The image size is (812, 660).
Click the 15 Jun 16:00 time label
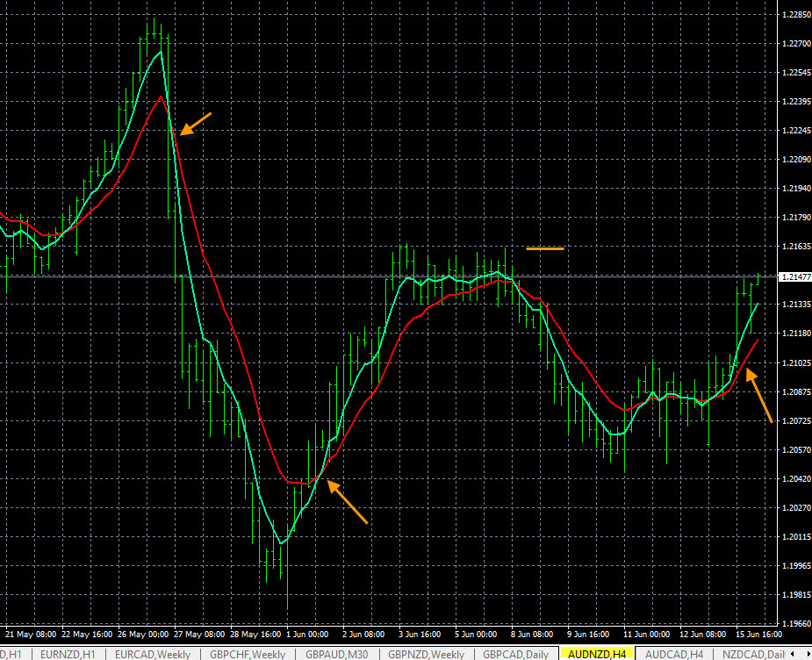coord(759,635)
